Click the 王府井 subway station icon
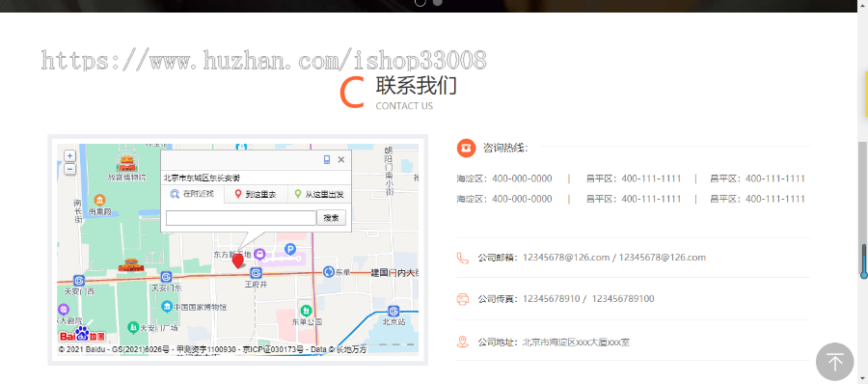Viewport: 868px width, 384px height. click(256, 273)
